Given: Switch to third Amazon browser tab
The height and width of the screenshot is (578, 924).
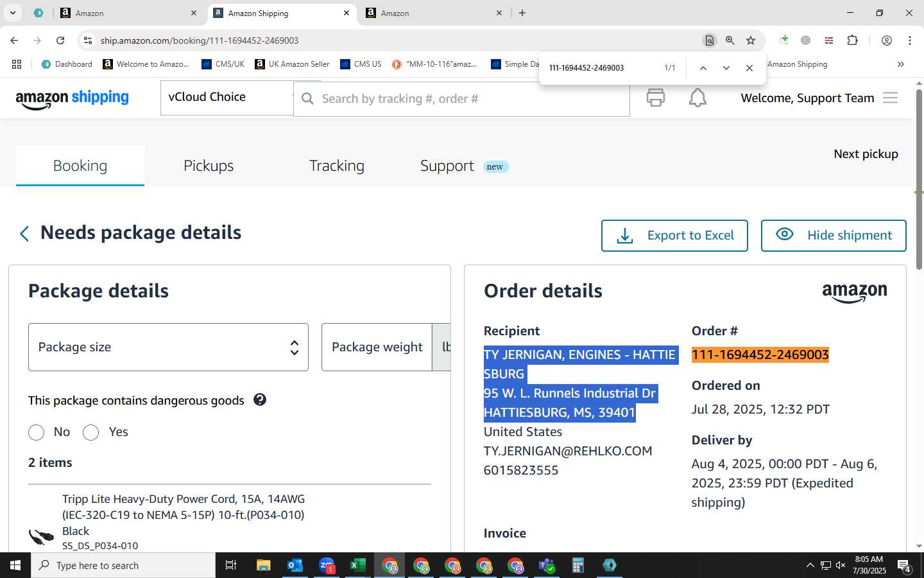Looking at the screenshot, I should 434,13.
